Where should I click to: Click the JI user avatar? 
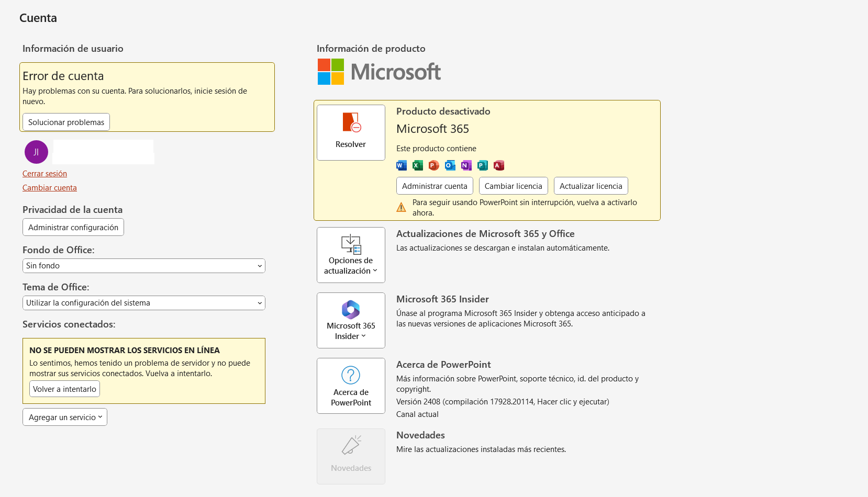pyautogui.click(x=36, y=152)
